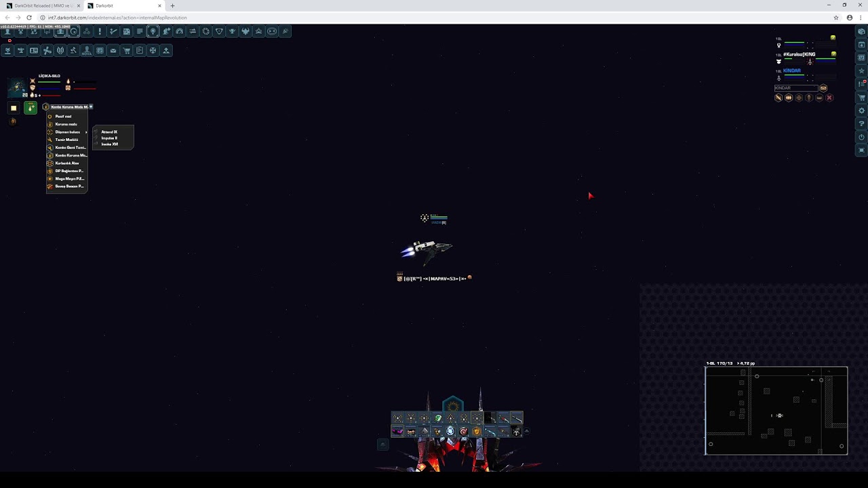Click the second hexagon group option icon

coord(789,98)
